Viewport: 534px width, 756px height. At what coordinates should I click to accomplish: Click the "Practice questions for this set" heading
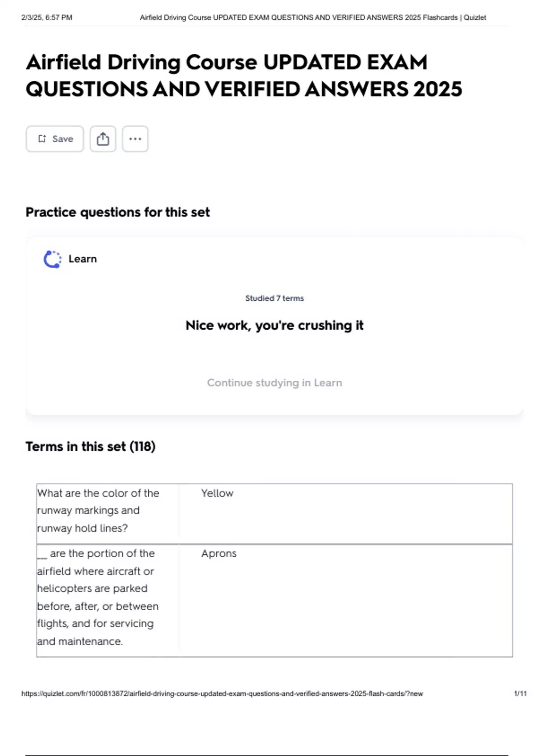tap(117, 212)
